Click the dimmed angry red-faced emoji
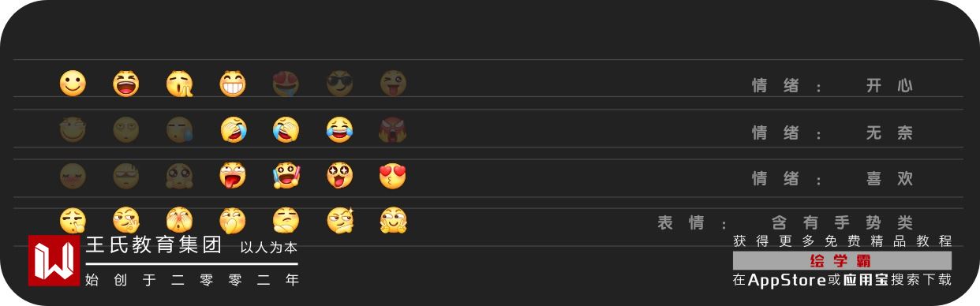 [x=393, y=129]
